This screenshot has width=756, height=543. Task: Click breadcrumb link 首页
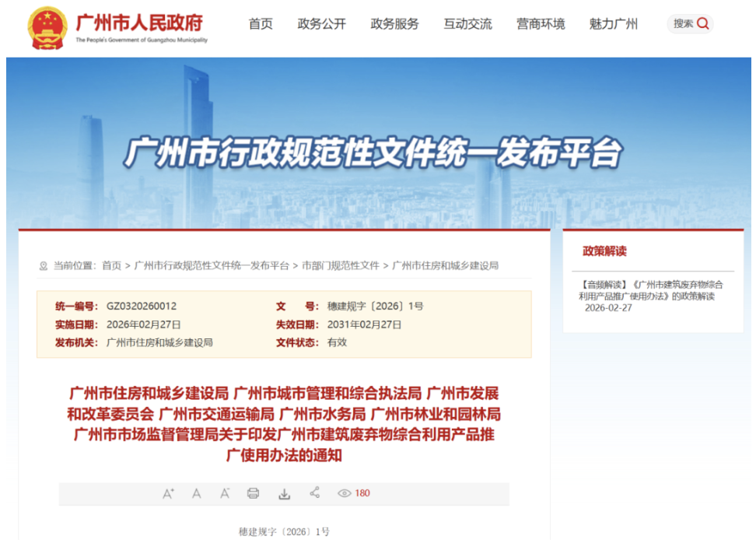[111, 265]
